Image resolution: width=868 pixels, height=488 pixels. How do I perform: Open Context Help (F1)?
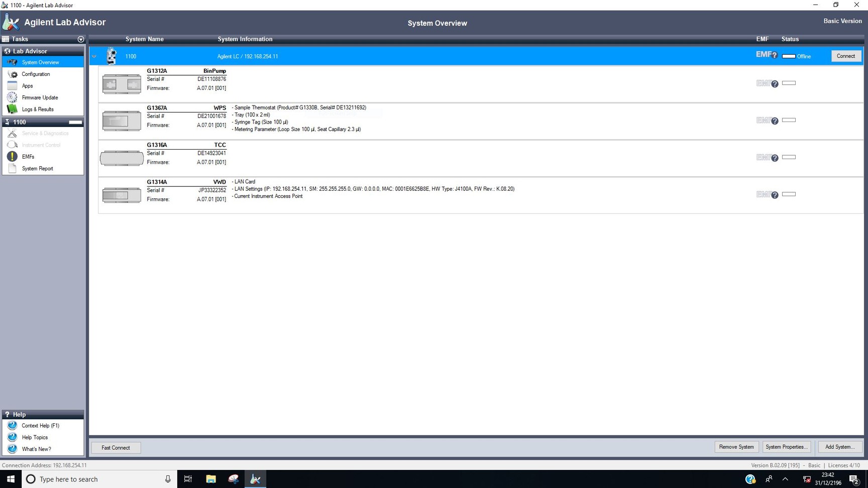click(x=40, y=426)
